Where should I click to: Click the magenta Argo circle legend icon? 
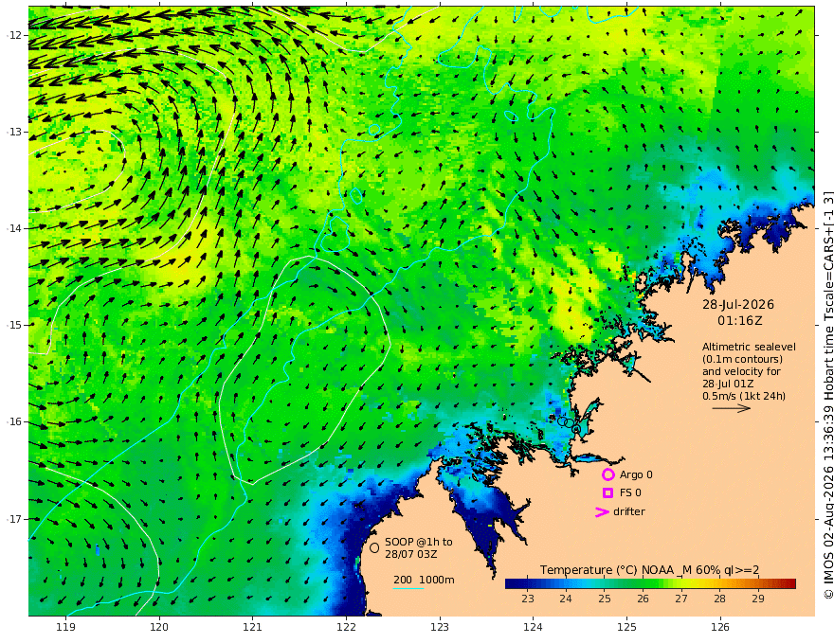pos(607,474)
